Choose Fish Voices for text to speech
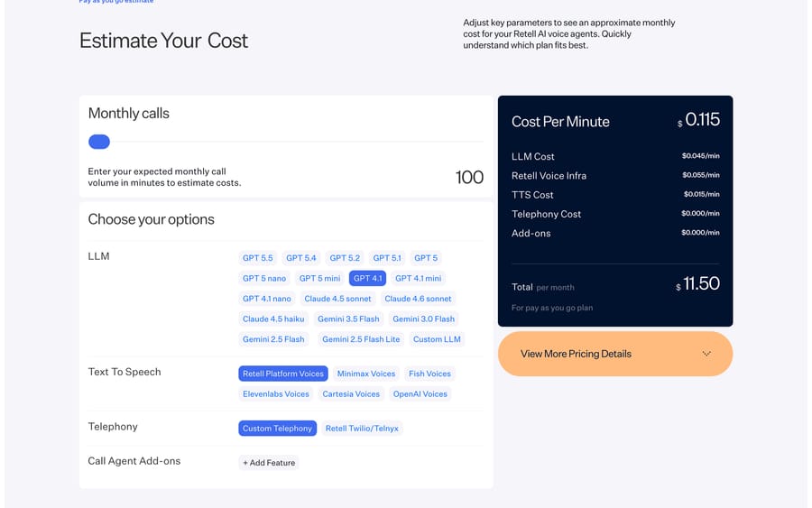The width and height of the screenshot is (812, 508). pos(429,374)
